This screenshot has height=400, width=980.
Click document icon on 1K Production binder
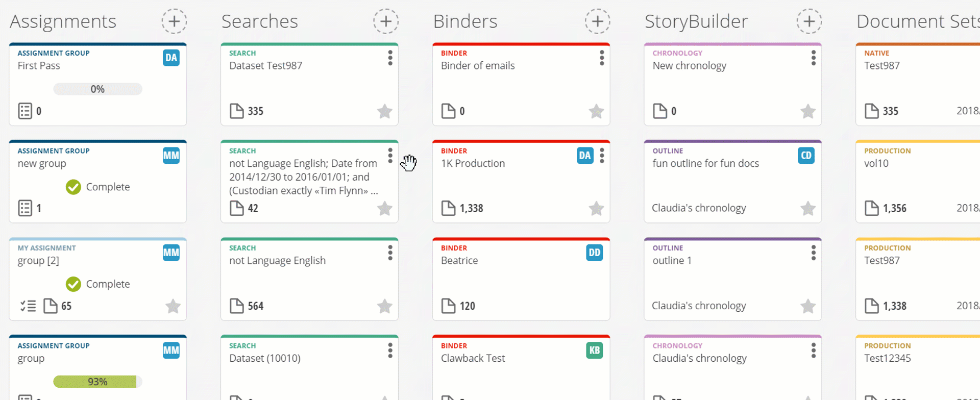pyautogui.click(x=448, y=208)
